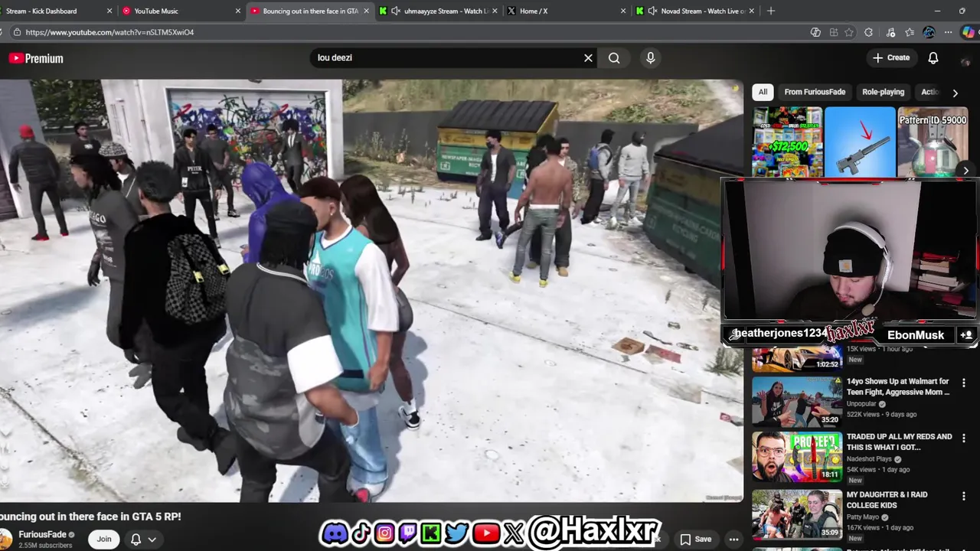
Task: Close the YouTube Music tab
Action: point(238,11)
